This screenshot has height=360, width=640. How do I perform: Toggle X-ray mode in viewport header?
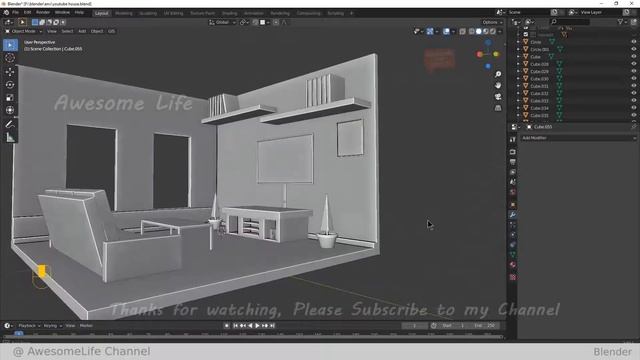click(x=462, y=31)
